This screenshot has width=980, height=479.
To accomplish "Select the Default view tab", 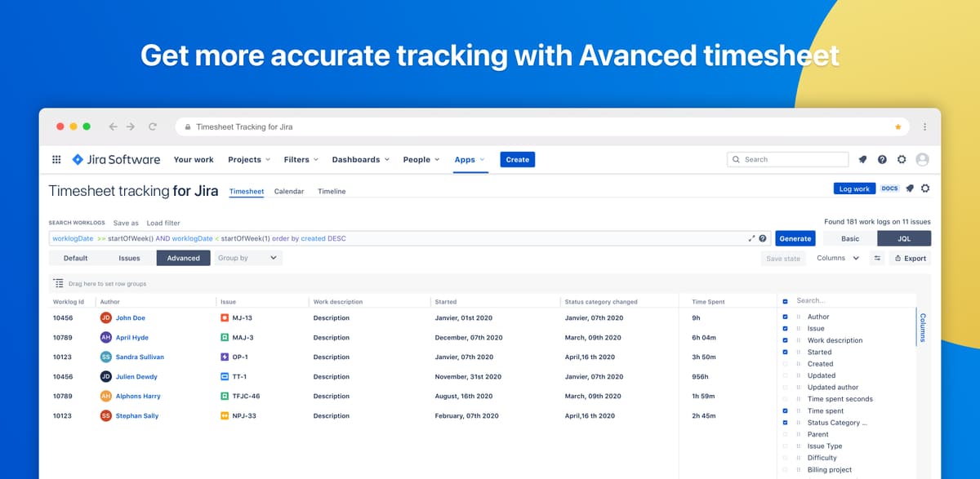I will click(x=76, y=258).
